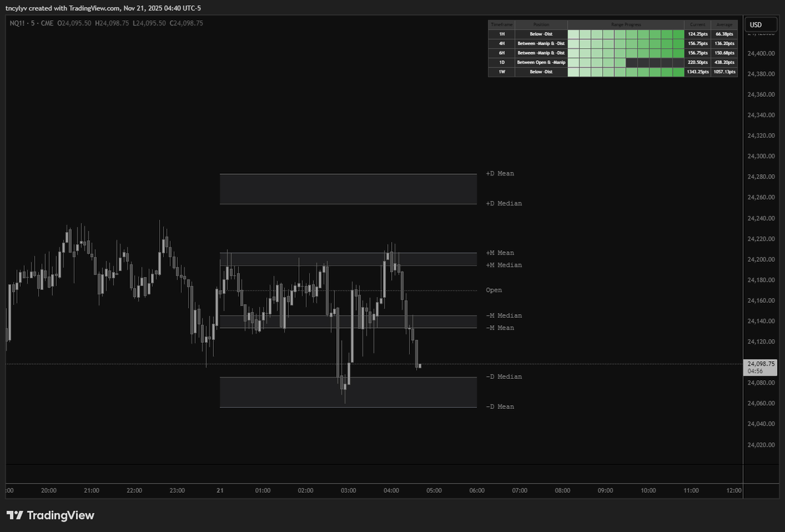Click the 1W timeframe cell in table
The image size is (785, 532).
(x=502, y=72)
